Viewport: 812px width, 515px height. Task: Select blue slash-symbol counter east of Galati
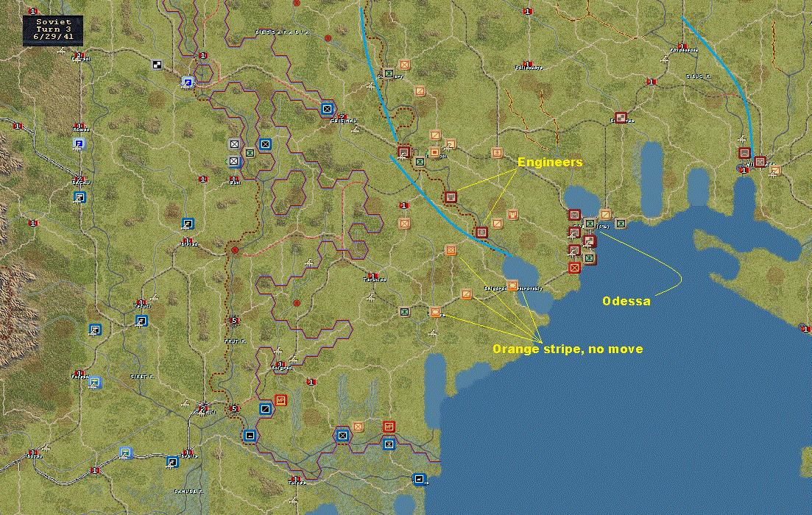click(x=265, y=409)
